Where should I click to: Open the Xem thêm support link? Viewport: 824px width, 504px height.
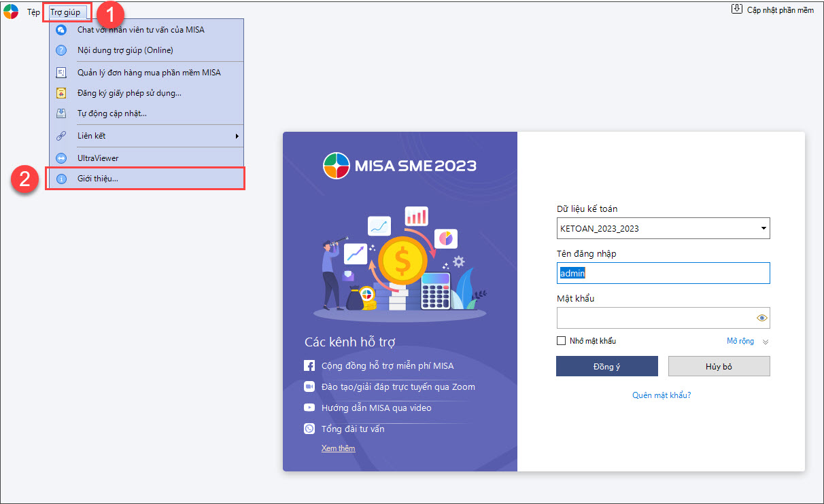pos(338,448)
